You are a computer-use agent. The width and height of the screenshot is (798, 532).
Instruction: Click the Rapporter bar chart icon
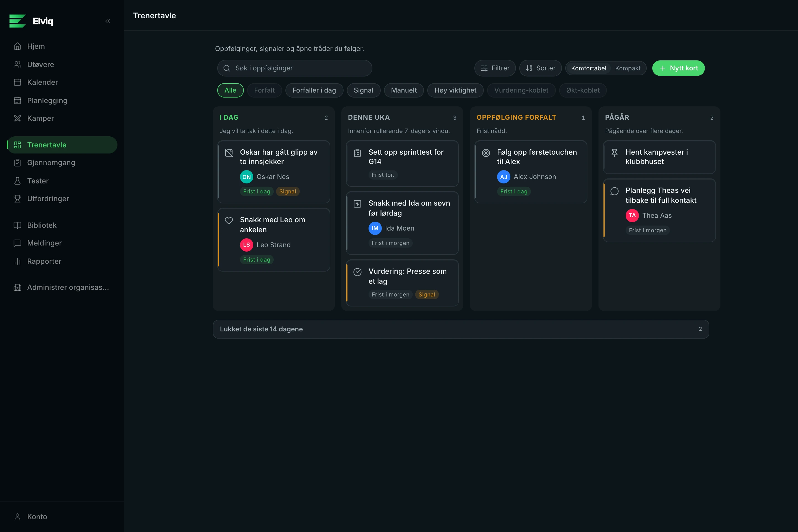coord(17,261)
